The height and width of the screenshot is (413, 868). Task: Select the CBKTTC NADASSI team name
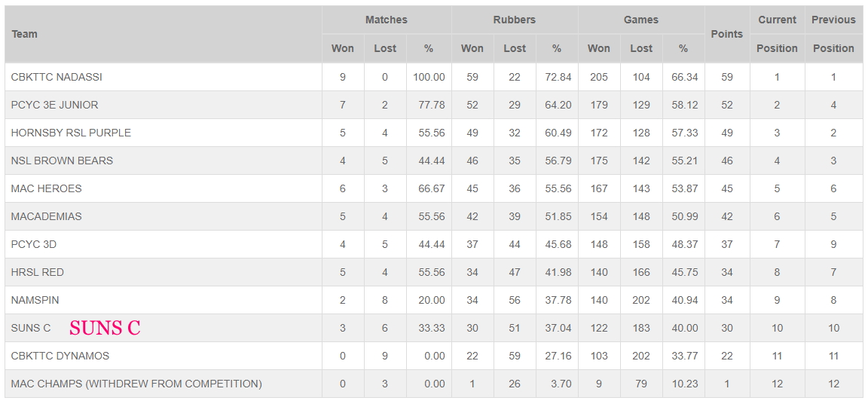(57, 78)
